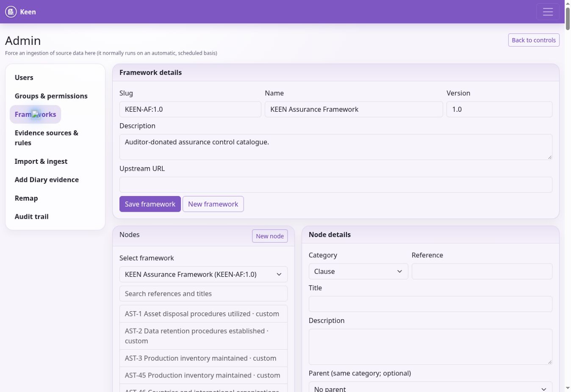This screenshot has width=571, height=392.
Task: Open the hamburger navigation menu
Action: point(548,12)
